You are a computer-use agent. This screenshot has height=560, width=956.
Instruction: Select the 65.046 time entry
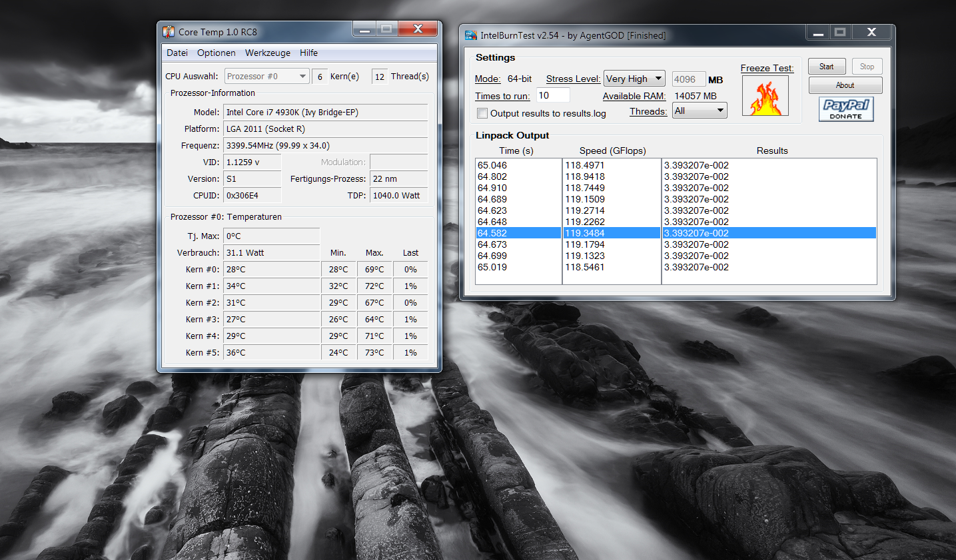pyautogui.click(x=492, y=165)
